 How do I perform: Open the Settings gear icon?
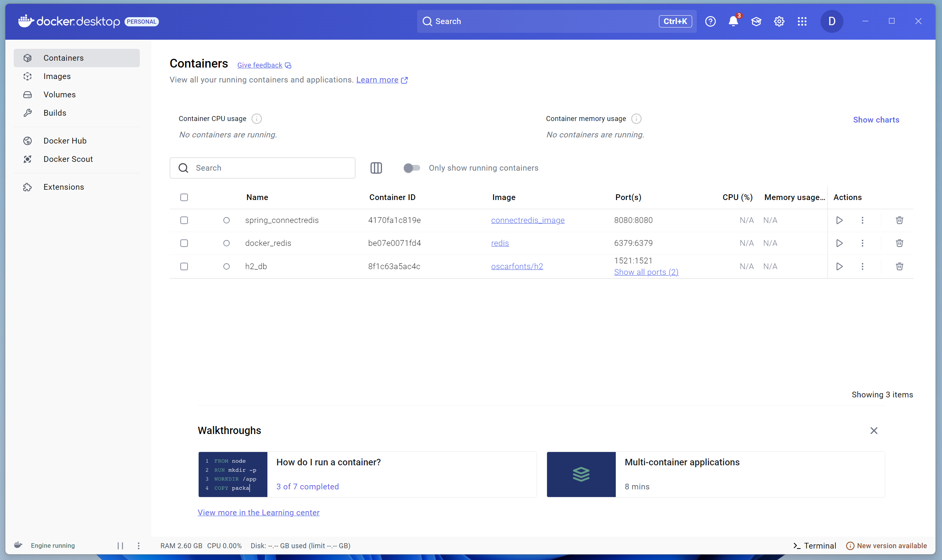tap(779, 21)
